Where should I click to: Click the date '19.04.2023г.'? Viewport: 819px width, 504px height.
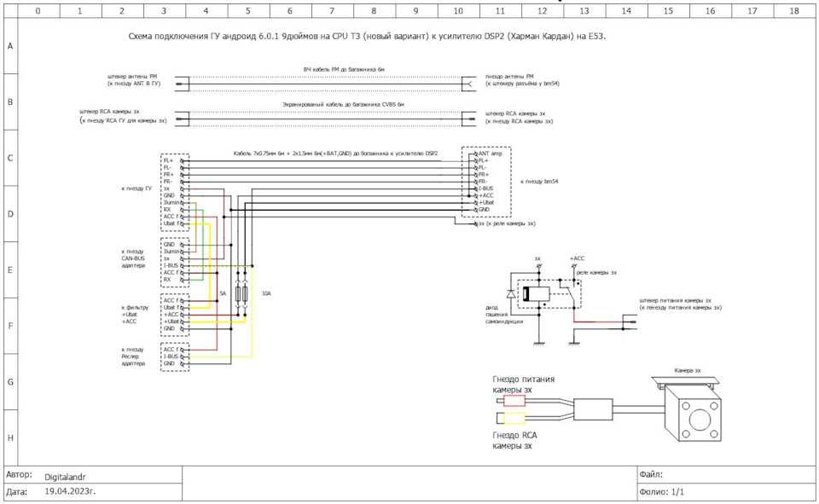[70, 491]
